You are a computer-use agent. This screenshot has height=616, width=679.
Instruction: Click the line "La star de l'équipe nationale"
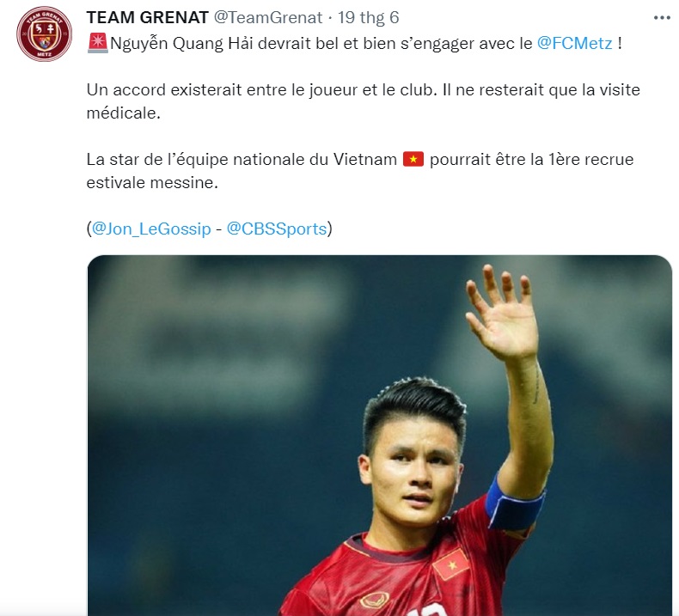click(x=360, y=159)
